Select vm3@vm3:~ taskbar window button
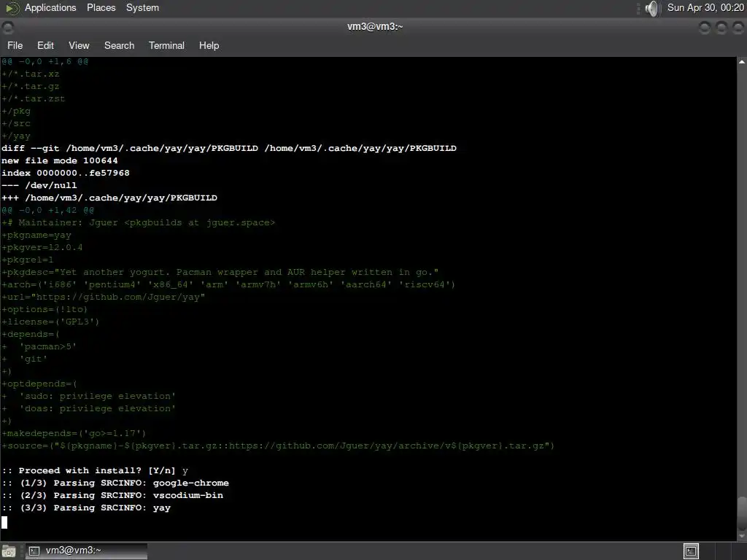The image size is (747, 560). coord(86,551)
